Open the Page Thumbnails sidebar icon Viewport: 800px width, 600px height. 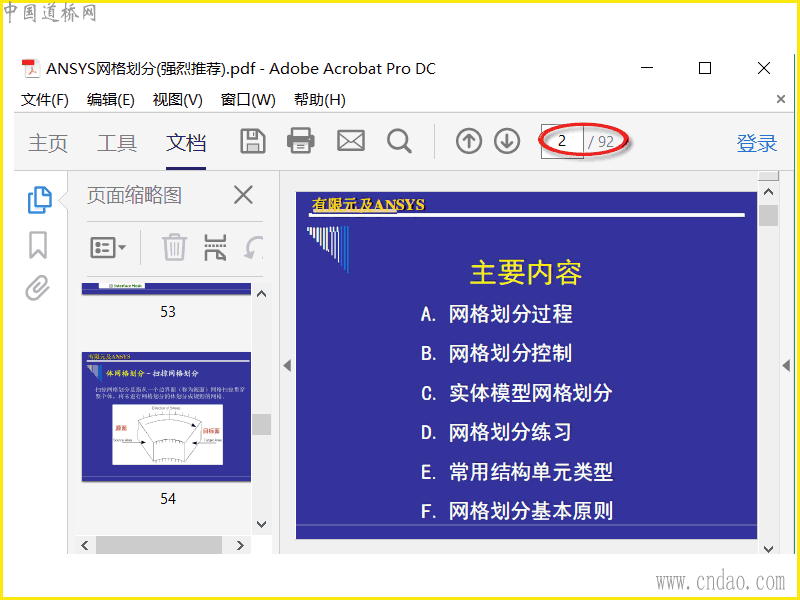point(40,199)
